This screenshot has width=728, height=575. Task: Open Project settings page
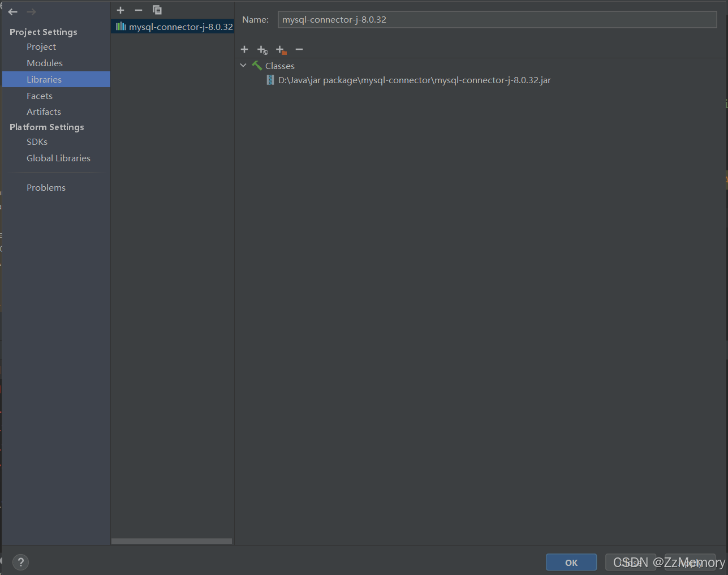coord(41,47)
